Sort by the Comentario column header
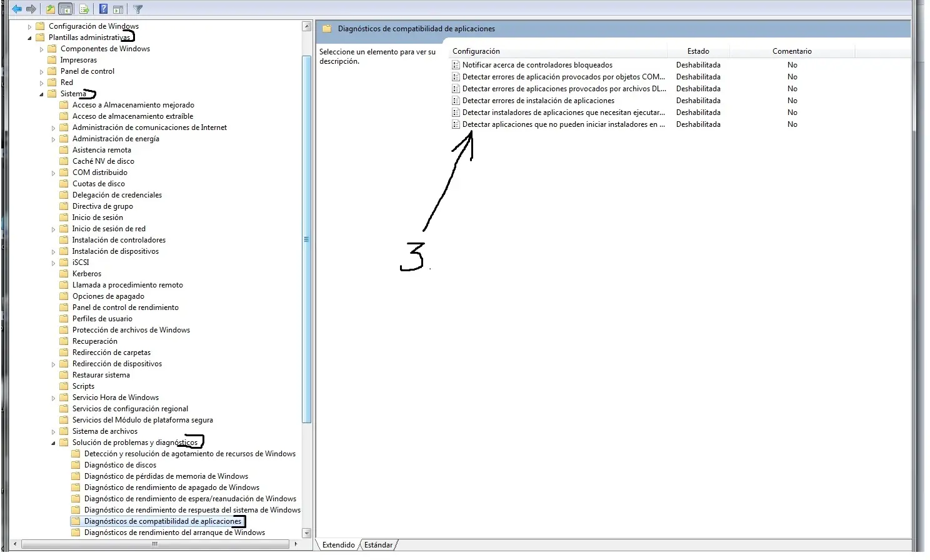 tap(792, 51)
